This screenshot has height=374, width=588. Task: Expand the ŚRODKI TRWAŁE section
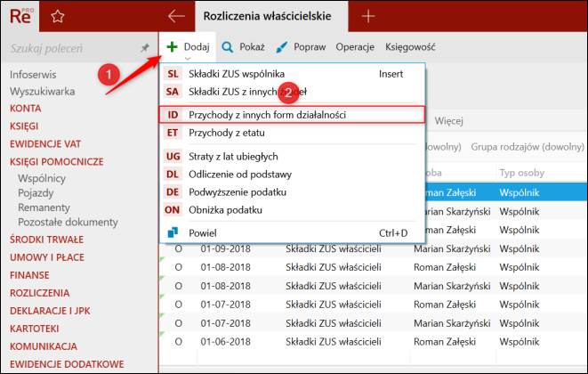pos(46,240)
